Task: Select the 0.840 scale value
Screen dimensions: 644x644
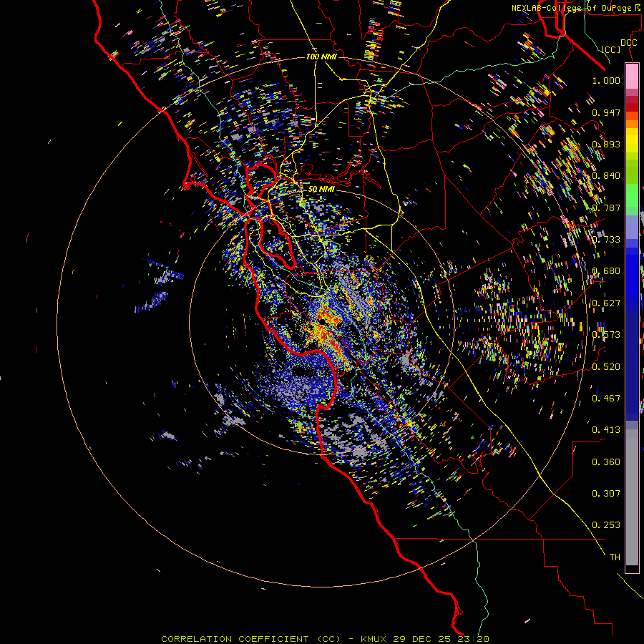Action: pyautogui.click(x=606, y=176)
